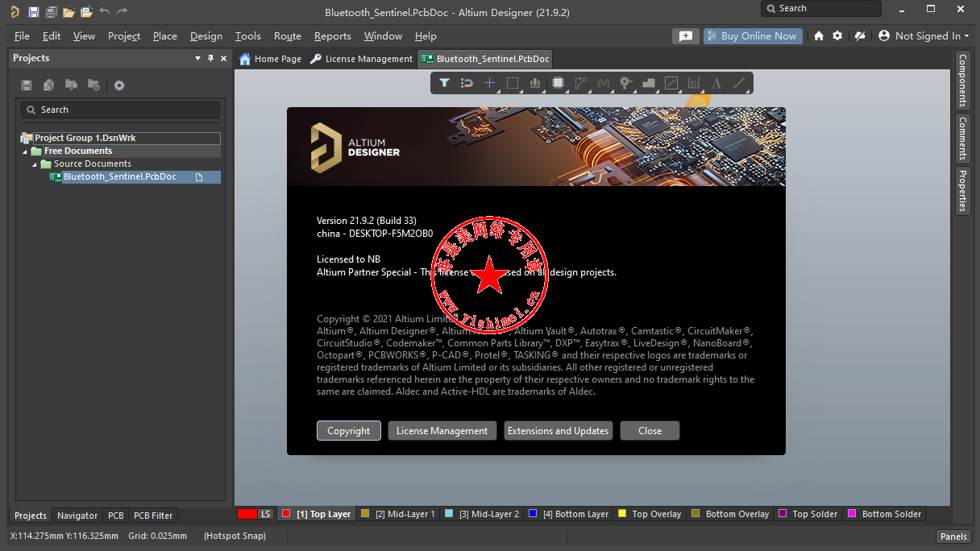Select the Place String text tool
Viewport: 980px width, 551px height.
click(716, 83)
